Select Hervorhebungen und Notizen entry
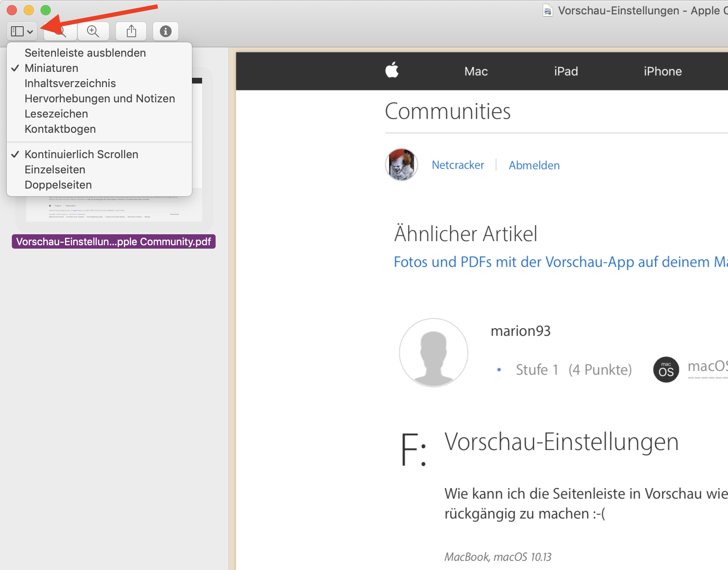The width and height of the screenshot is (728, 570). point(100,99)
